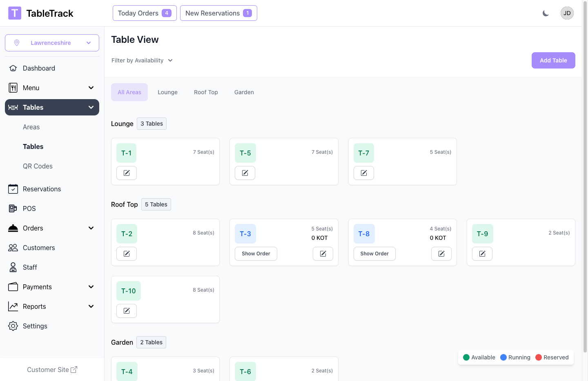Edit table T-3 with its pencil icon
Screen dimensions: 588x381
tap(323, 254)
